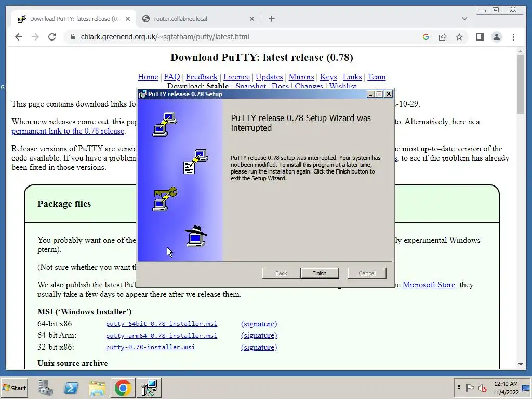Open the Windows Start menu
This screenshot has height=399, width=532.
(14, 388)
